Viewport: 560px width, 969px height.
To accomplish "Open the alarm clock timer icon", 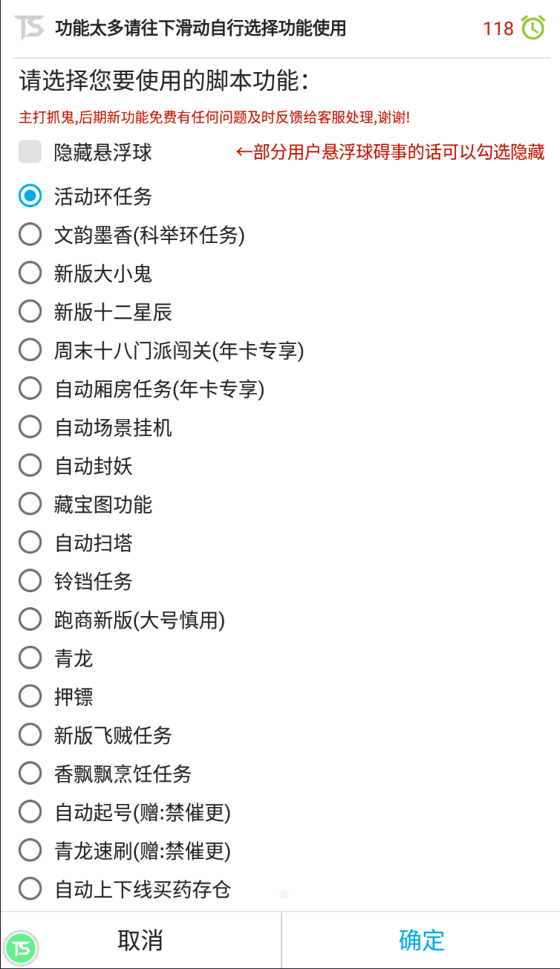I will [534, 27].
